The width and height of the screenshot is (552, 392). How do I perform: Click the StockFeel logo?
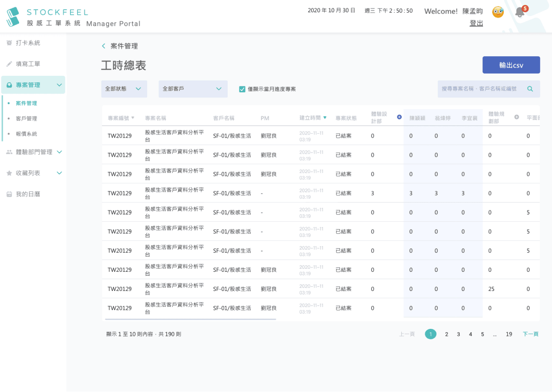click(x=13, y=17)
